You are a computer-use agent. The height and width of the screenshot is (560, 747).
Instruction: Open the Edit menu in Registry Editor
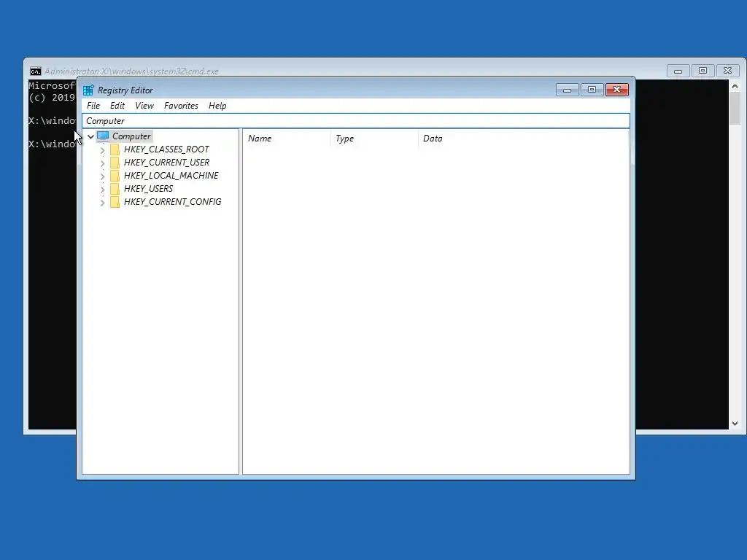(117, 106)
